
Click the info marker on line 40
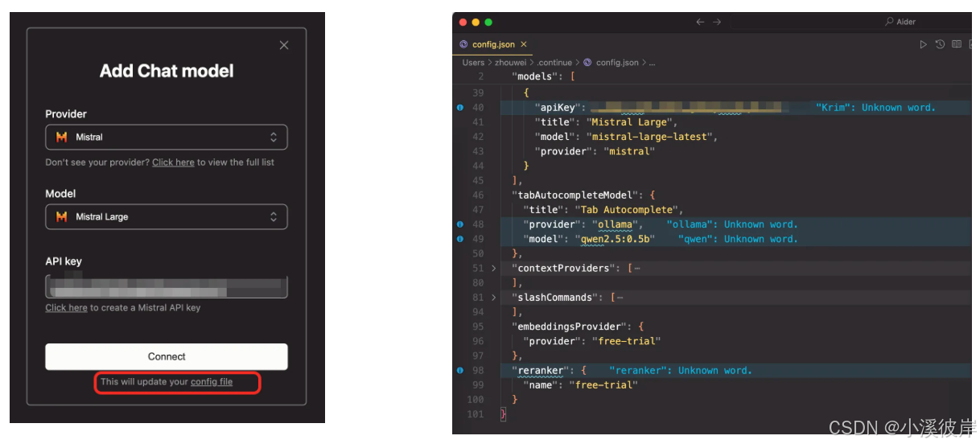click(x=460, y=108)
